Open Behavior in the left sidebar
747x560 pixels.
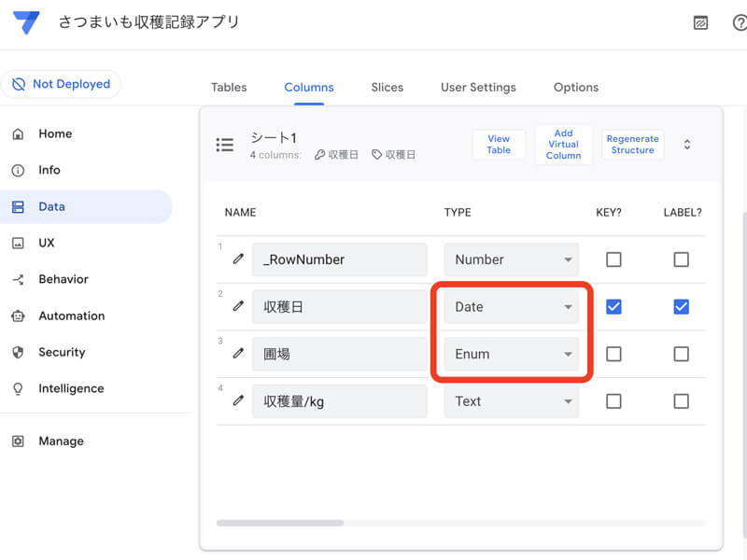[x=63, y=279]
